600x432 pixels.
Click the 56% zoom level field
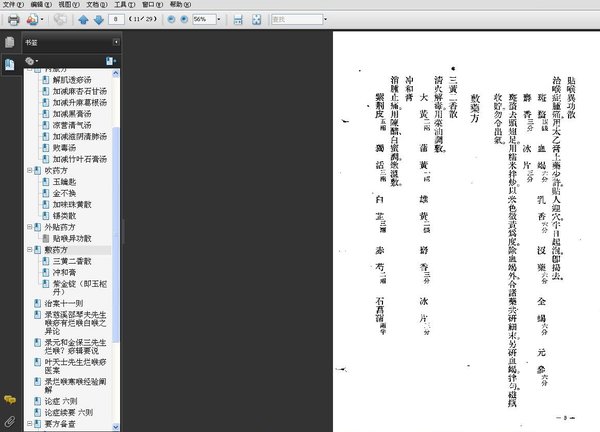[204, 19]
